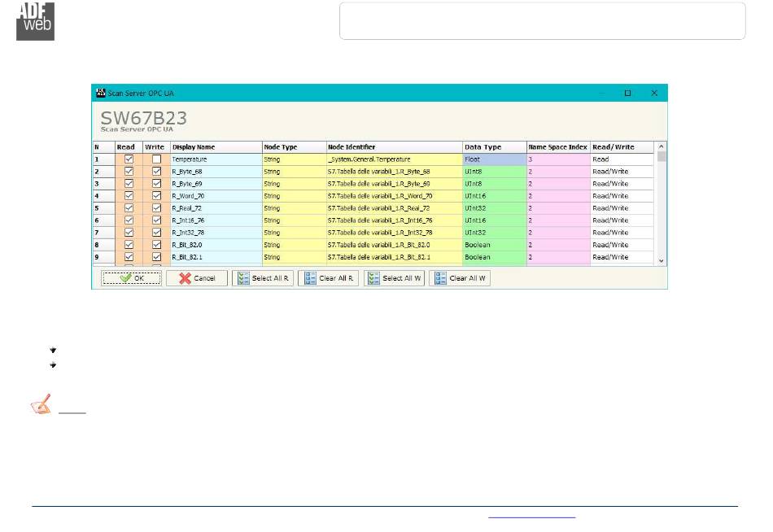Toggle Read checkbox for R_Int32_78

click(129, 232)
